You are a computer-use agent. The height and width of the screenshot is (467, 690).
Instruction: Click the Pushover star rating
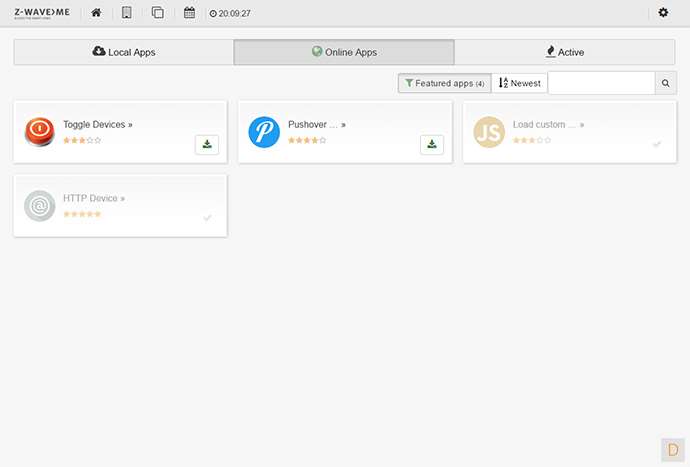307,140
